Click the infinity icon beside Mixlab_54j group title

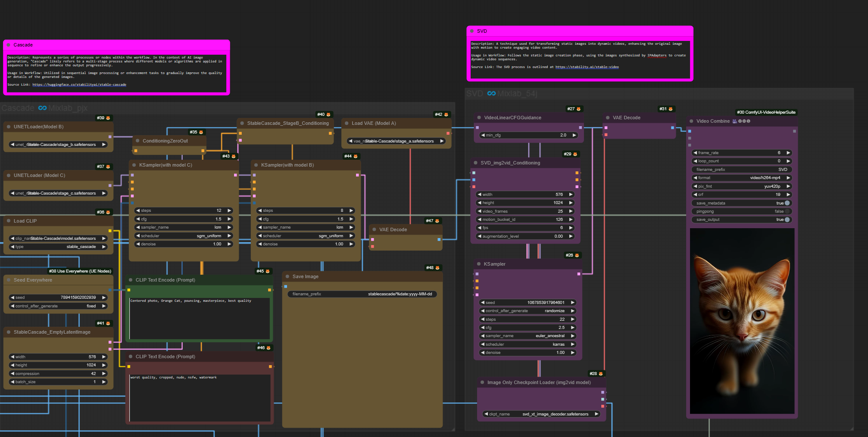pos(491,93)
